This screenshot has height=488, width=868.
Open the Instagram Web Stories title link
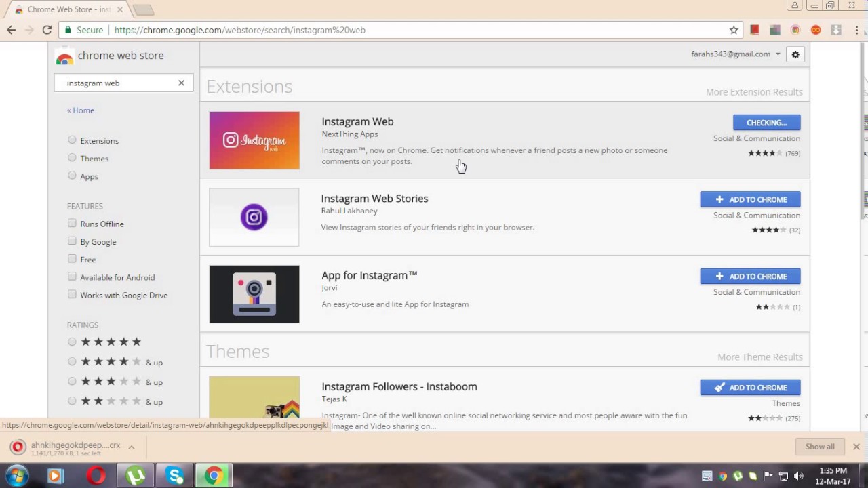tap(374, 199)
